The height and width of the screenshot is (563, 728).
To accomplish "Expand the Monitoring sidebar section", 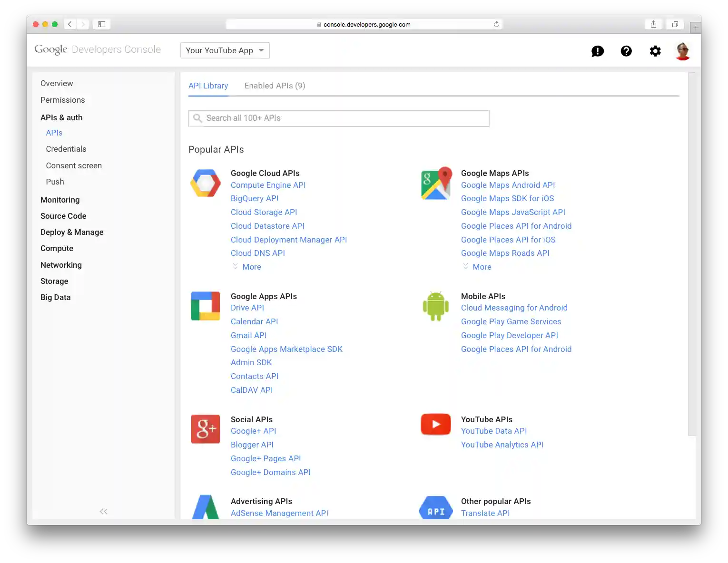I will 60,200.
